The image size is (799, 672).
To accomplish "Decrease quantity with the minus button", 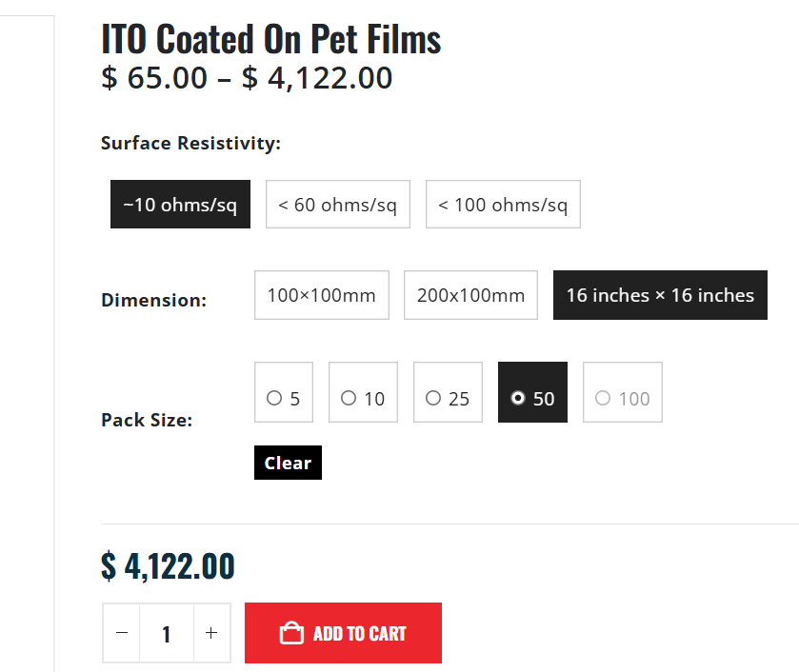I will (x=122, y=633).
